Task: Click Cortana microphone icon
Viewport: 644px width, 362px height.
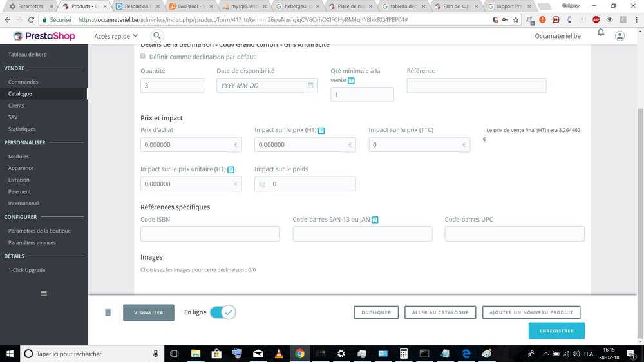Action: pyautogui.click(x=156, y=354)
